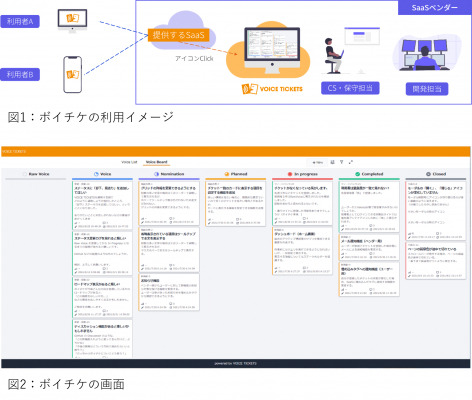Click the New ticket button
Image resolution: width=472 pixels, height=400 pixels.
pyautogui.click(x=318, y=162)
